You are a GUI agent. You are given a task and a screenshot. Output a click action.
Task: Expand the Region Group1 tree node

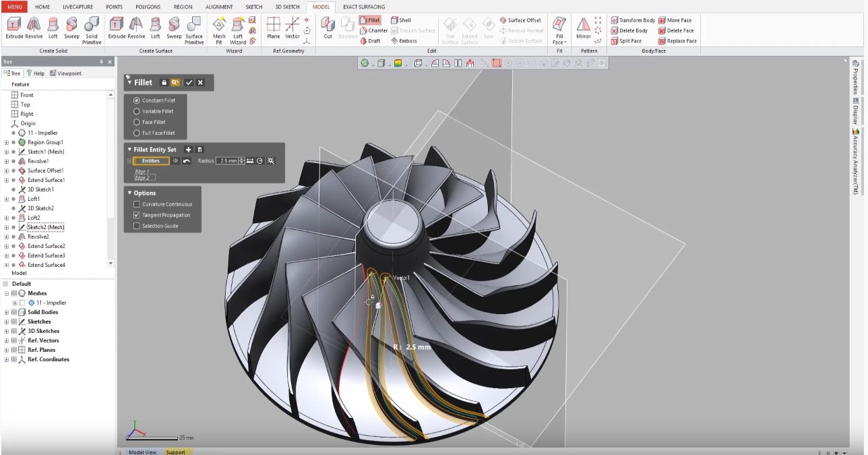(6, 142)
